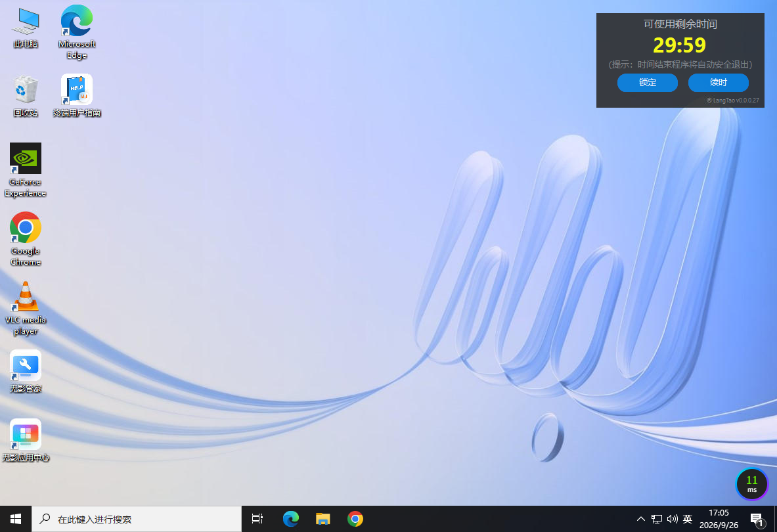Click the 续时 button to extend time
The height and width of the screenshot is (532, 777).
(718, 83)
